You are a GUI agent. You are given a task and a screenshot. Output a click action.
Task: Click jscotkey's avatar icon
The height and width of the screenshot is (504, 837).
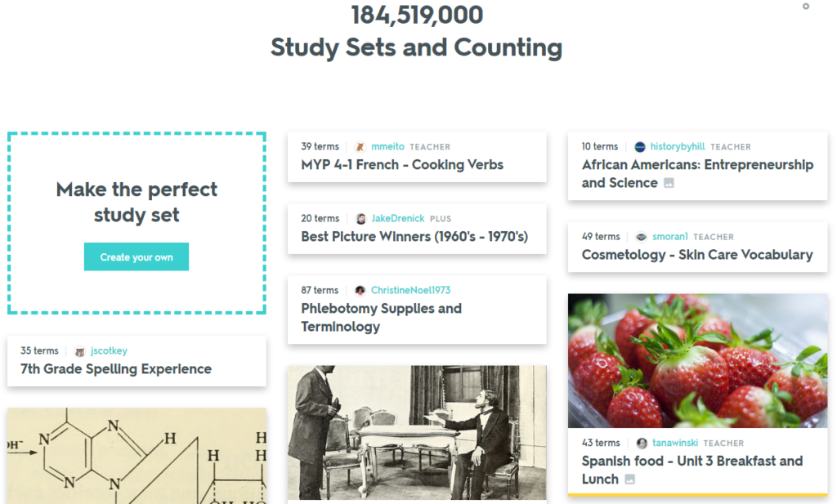tap(79, 350)
